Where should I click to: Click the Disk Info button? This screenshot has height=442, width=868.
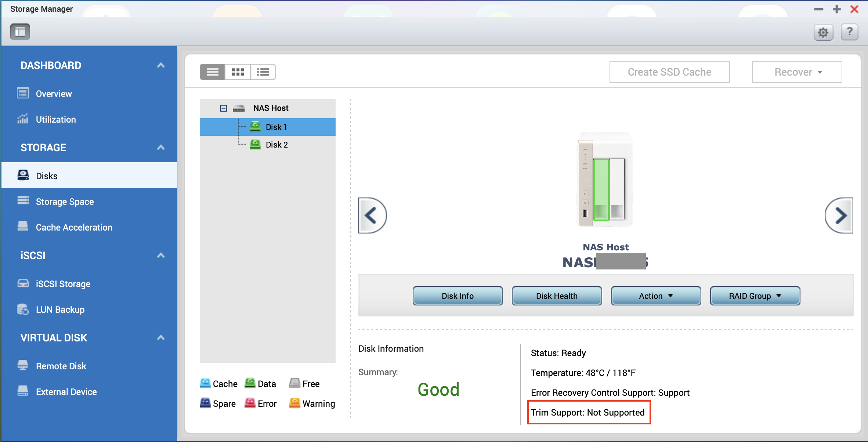click(457, 296)
